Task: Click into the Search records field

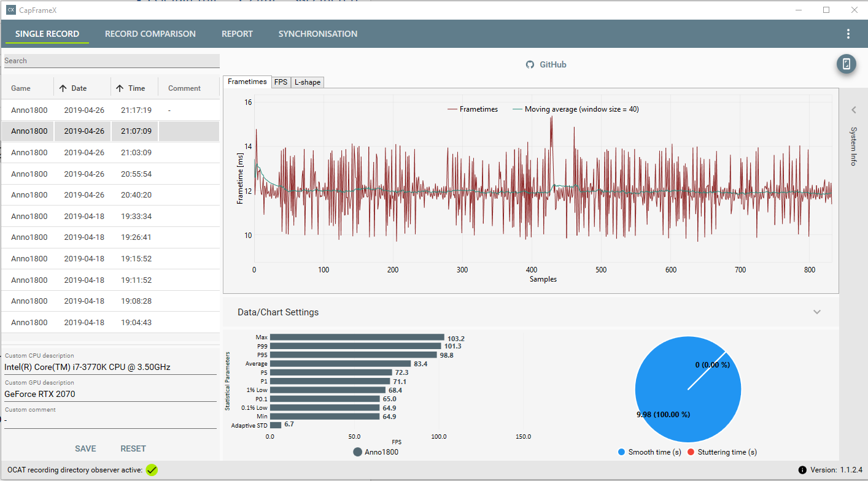Action: pos(111,61)
